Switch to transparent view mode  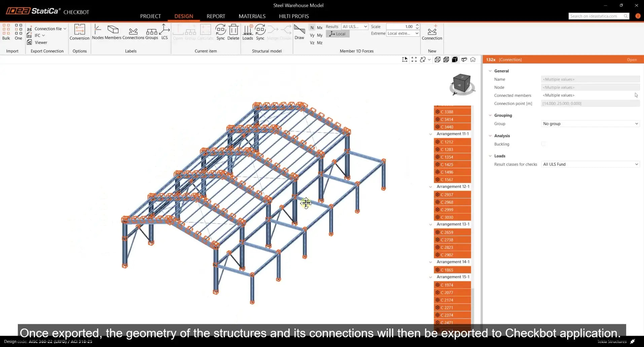point(446,60)
